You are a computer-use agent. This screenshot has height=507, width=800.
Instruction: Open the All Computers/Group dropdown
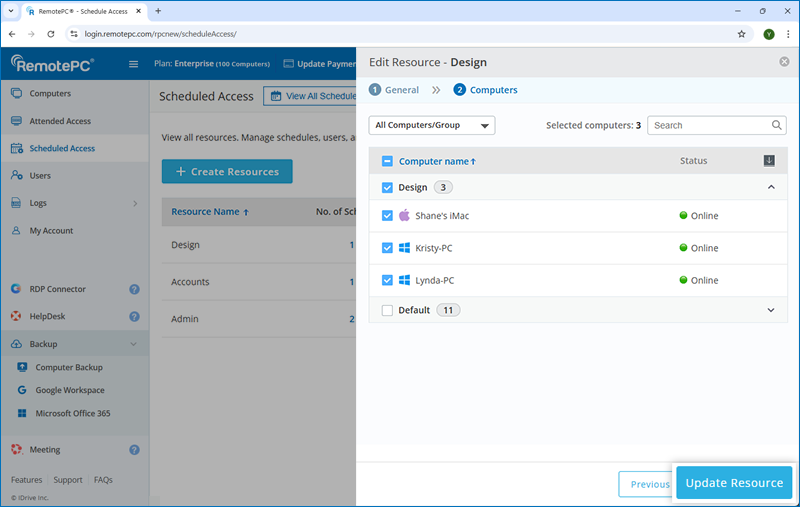[432, 126]
